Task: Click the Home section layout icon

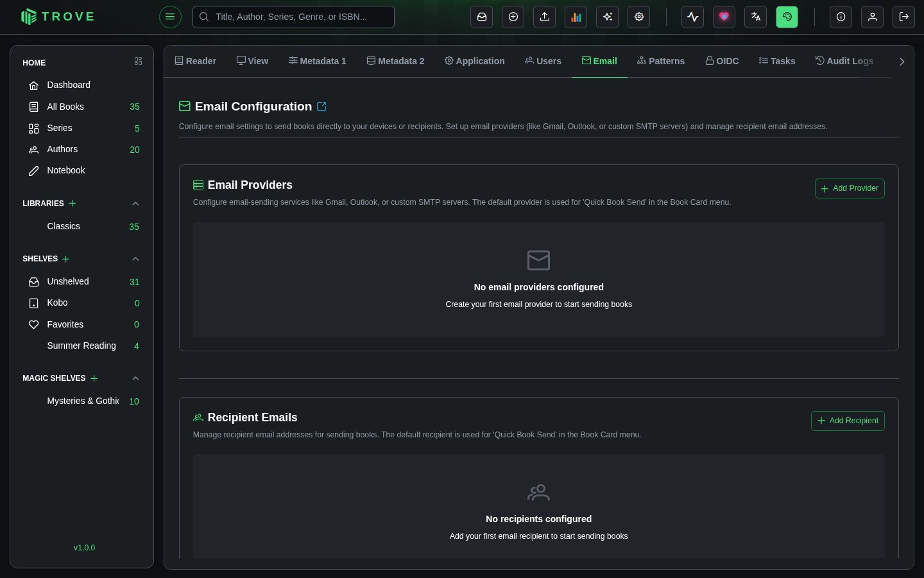Action: [x=138, y=61]
